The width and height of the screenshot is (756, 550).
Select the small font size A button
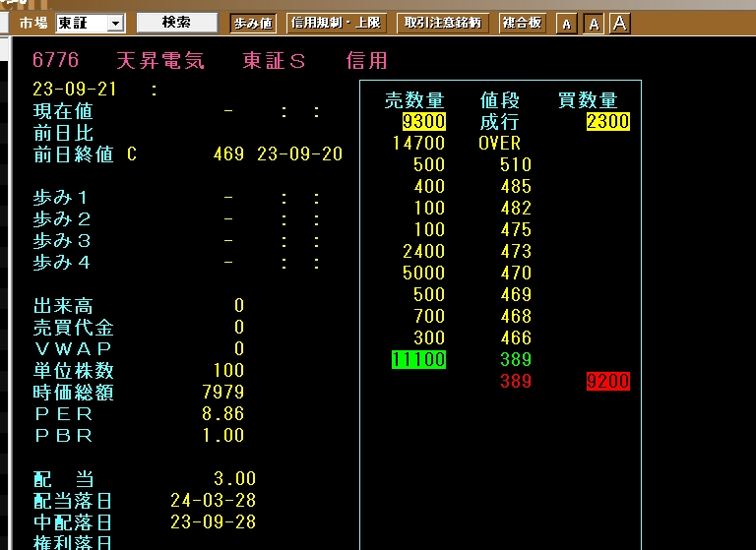tap(567, 24)
